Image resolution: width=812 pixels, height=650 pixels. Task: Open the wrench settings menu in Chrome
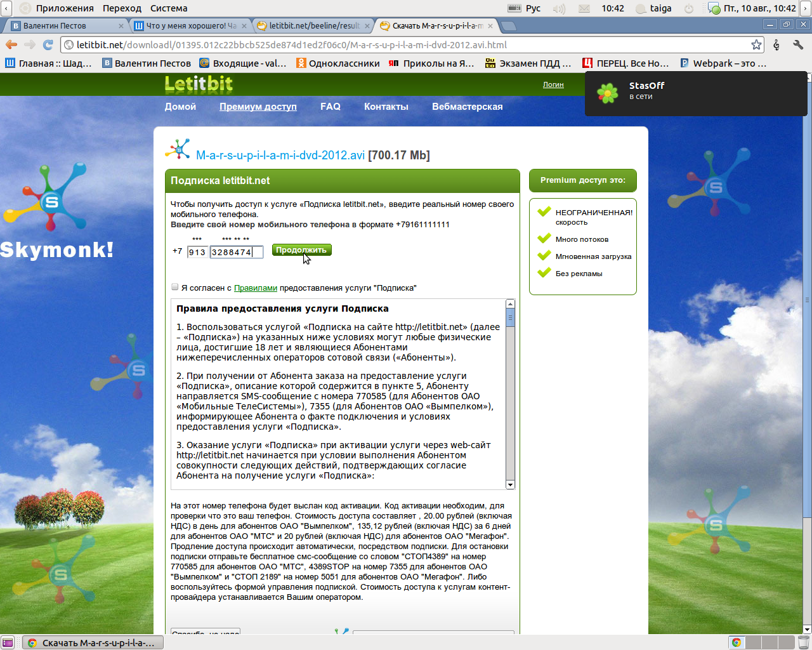tap(798, 45)
